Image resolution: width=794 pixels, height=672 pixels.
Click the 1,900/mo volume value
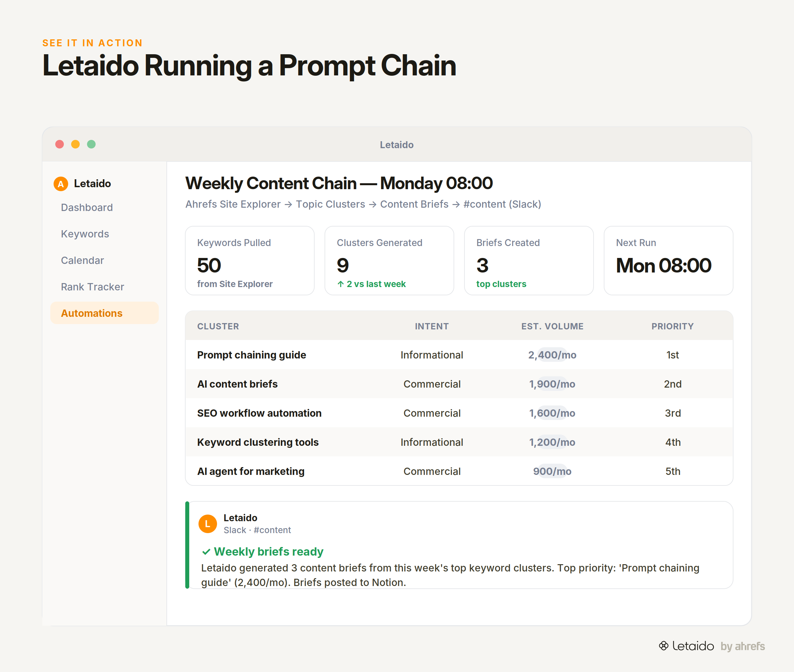552,384
